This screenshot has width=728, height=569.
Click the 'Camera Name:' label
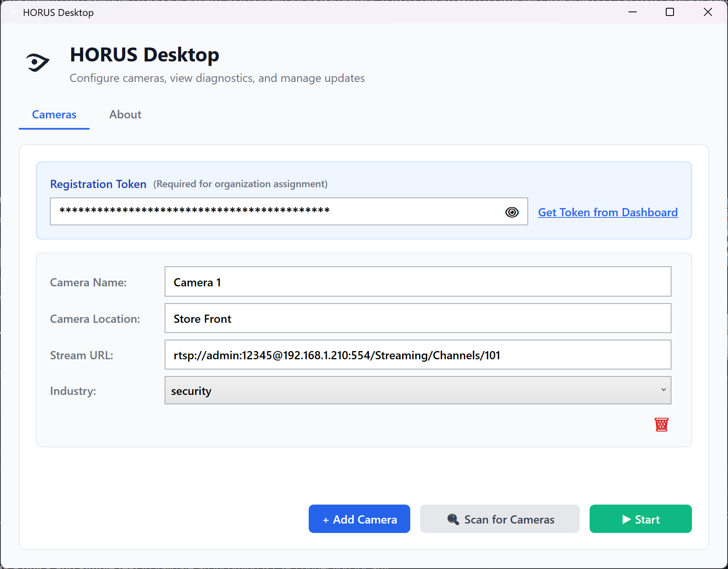[88, 282]
